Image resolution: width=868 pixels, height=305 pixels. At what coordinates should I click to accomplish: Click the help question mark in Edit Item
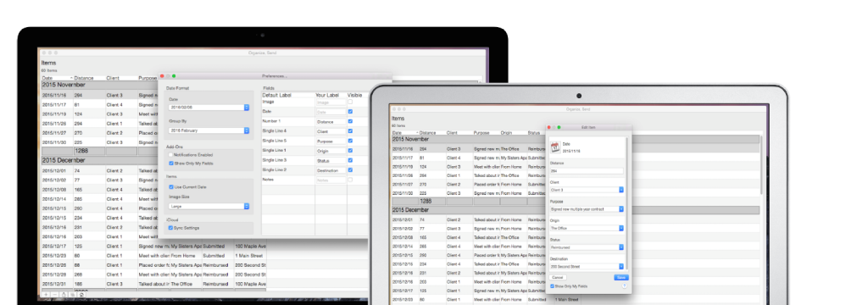(625, 286)
